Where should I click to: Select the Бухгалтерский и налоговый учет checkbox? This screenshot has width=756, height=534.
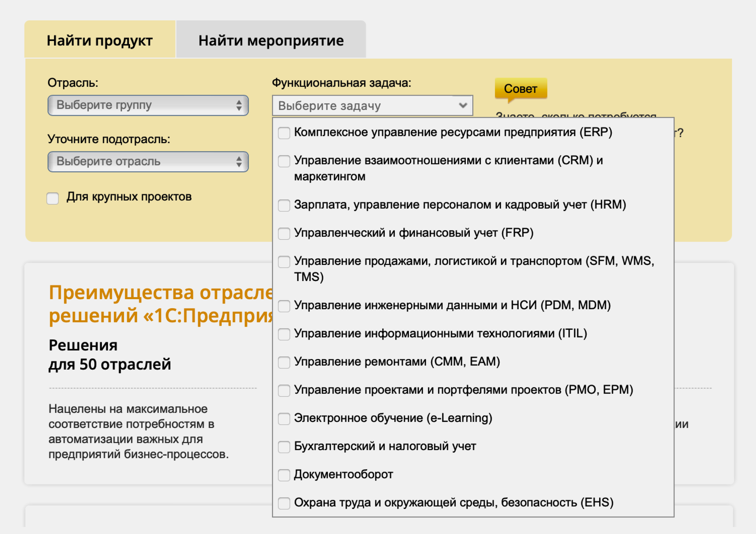(284, 447)
